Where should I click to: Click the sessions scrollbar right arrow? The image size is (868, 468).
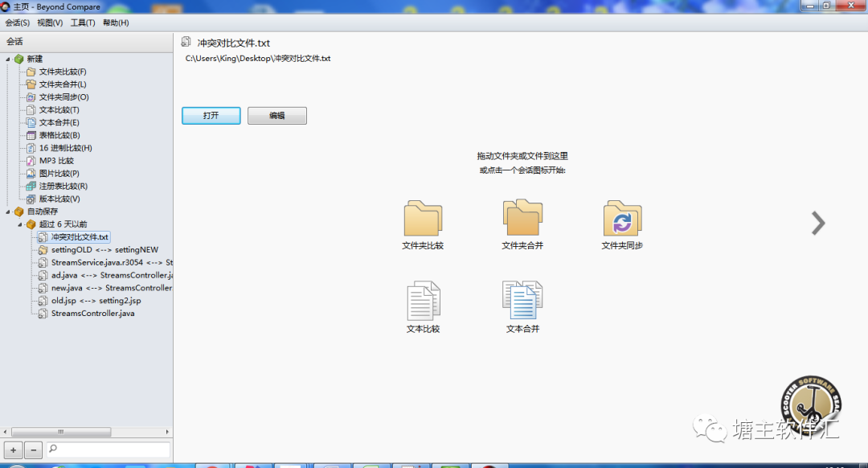167,432
